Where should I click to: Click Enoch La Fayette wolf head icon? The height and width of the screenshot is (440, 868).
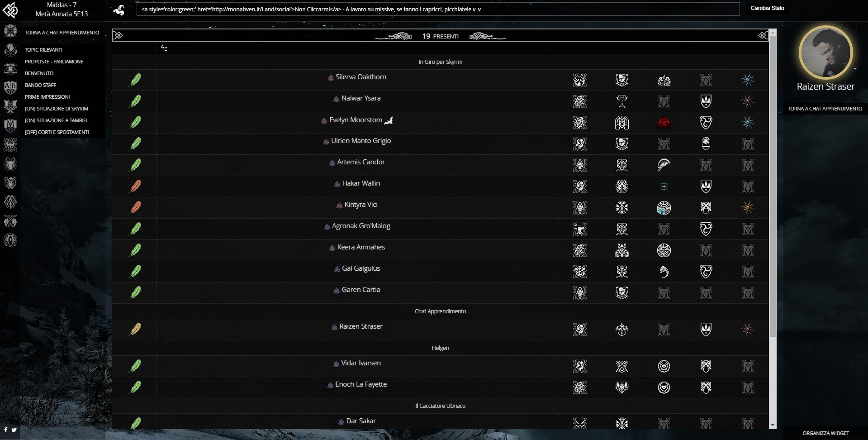pos(622,387)
